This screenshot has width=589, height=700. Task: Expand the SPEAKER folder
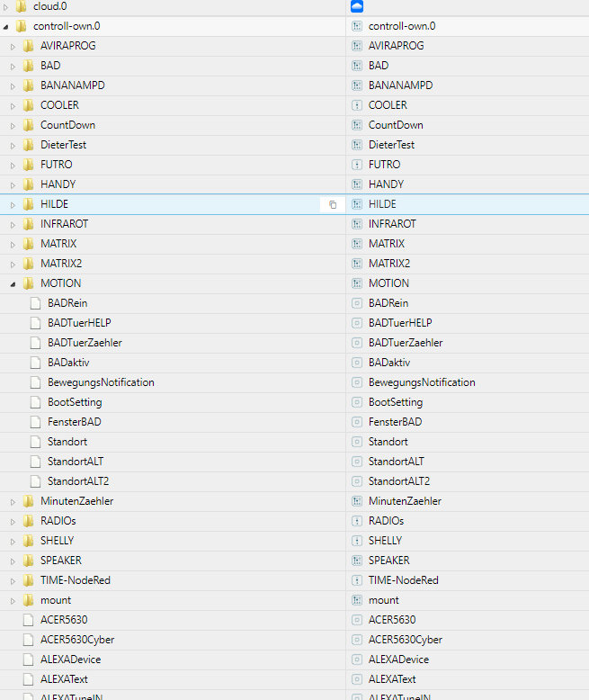point(13,561)
